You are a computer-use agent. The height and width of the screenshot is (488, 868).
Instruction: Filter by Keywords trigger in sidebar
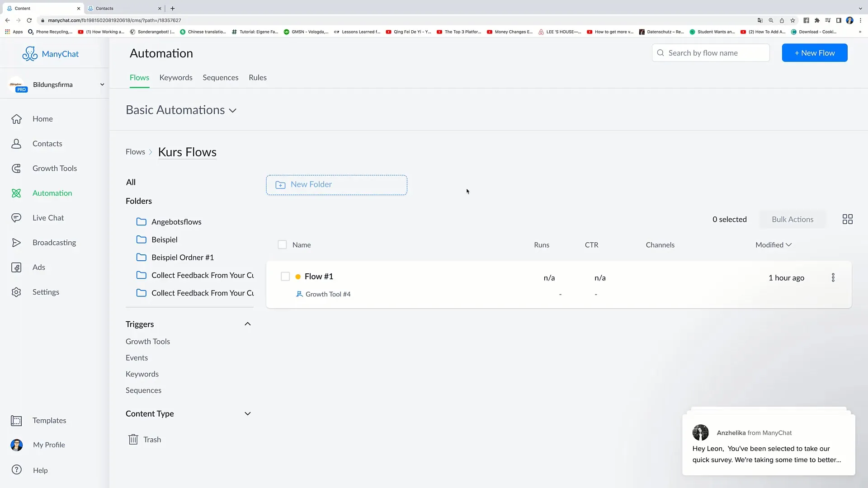[142, 374]
